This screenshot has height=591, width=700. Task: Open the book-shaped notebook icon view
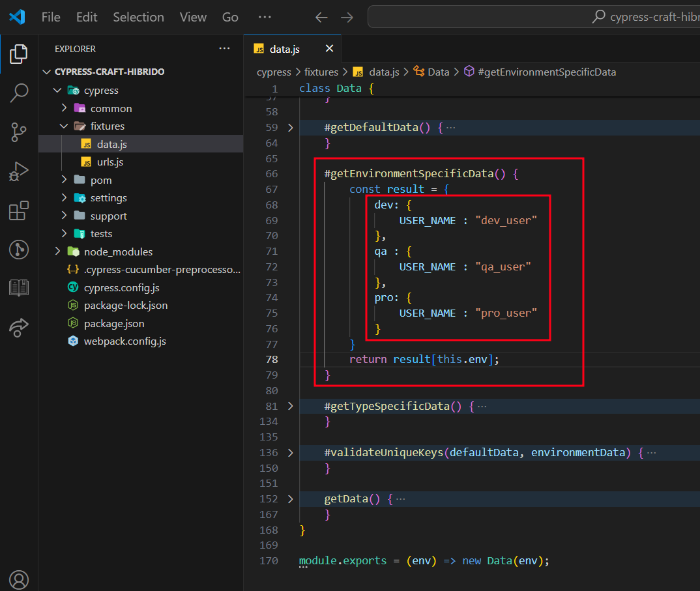19,289
